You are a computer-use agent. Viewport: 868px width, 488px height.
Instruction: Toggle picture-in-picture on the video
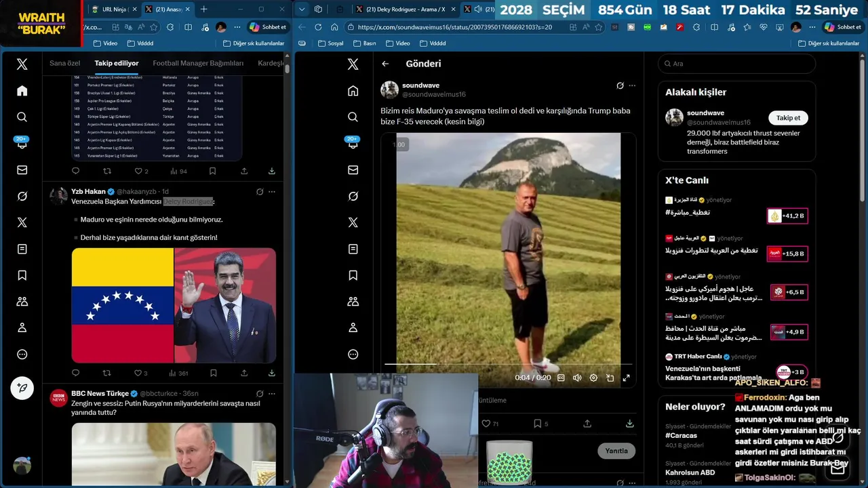pyautogui.click(x=610, y=378)
